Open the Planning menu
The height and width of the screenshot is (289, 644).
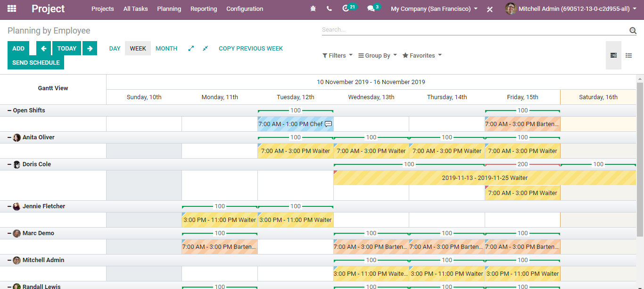(169, 8)
